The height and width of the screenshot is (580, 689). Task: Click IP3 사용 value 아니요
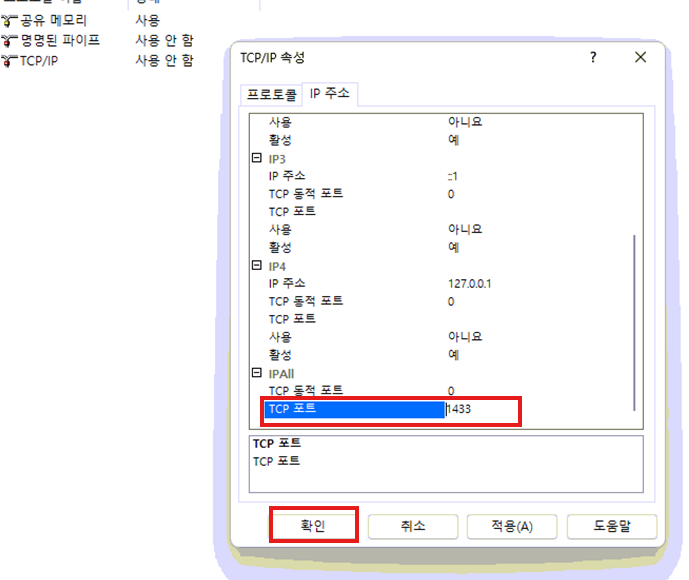tap(465, 229)
